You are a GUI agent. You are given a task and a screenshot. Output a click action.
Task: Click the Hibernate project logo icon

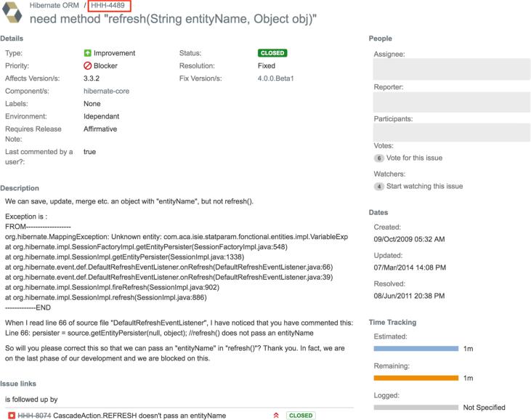pos(12,13)
